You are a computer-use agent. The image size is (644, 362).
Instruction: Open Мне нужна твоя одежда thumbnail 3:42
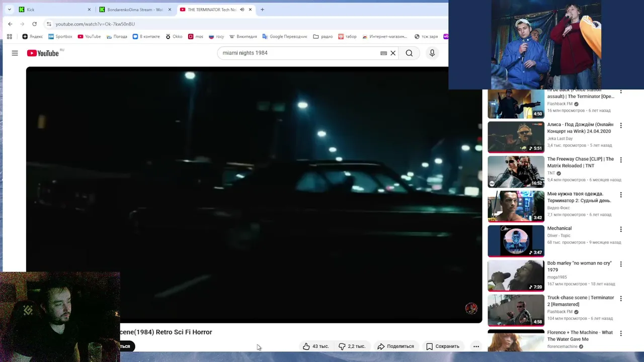coord(516,206)
